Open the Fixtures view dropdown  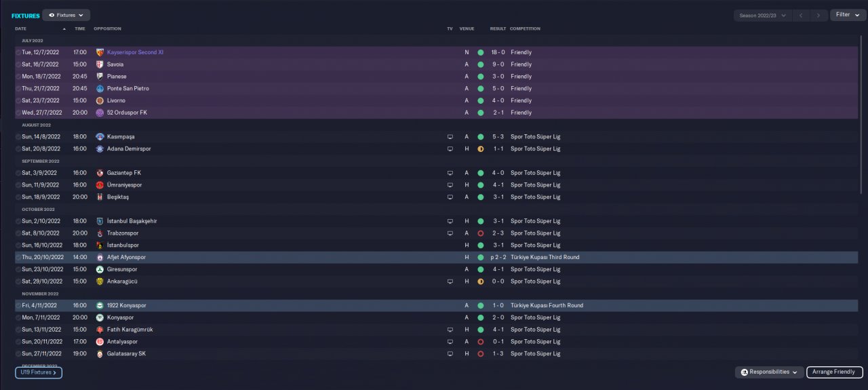click(x=66, y=15)
